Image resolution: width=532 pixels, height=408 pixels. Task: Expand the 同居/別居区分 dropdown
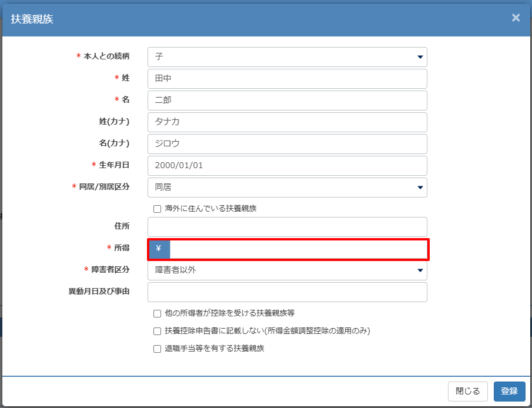(287, 188)
